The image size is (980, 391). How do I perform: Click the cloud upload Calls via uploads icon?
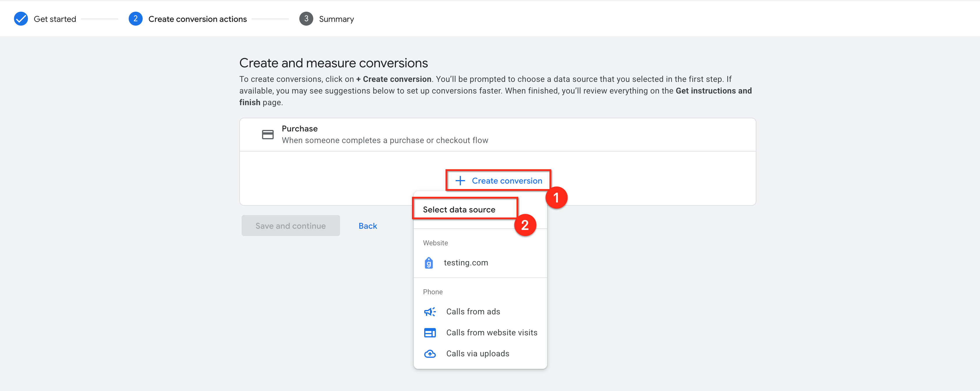click(429, 354)
